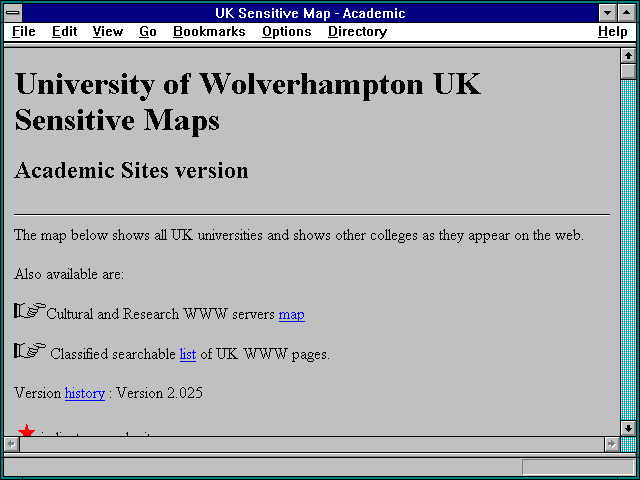Click the text Also available are:

(x=69, y=274)
